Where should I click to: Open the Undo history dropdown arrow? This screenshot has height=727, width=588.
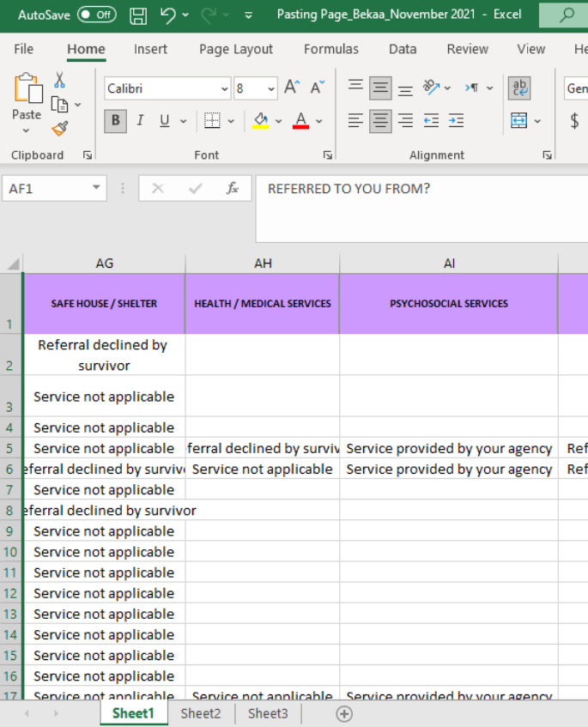coord(185,15)
